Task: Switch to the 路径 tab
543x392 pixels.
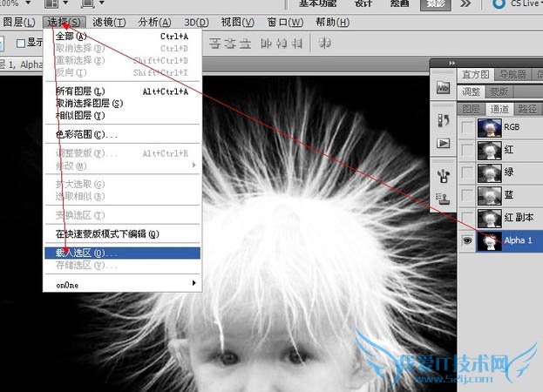Action: 527,109
